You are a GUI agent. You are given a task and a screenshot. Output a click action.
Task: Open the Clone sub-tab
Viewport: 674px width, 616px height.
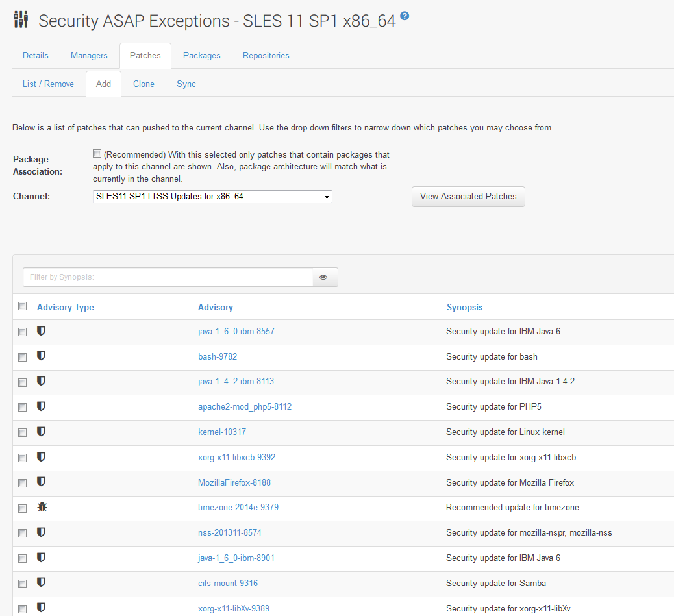143,84
